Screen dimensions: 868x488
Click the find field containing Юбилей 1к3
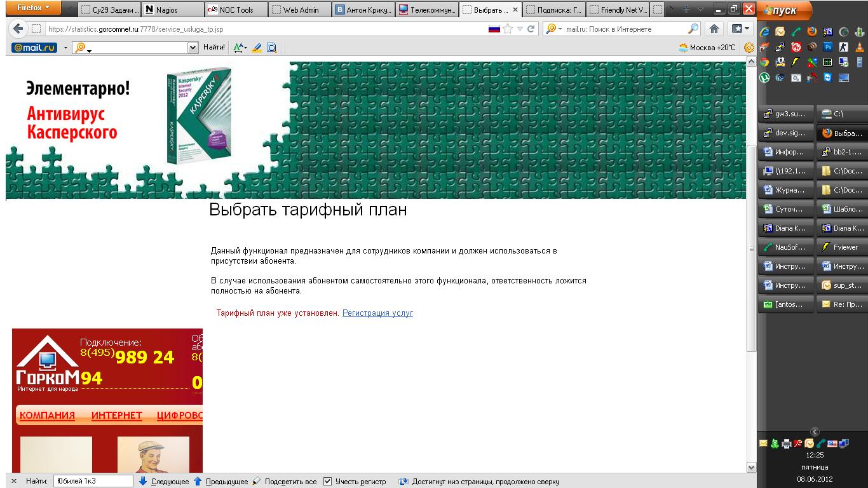pyautogui.click(x=93, y=482)
